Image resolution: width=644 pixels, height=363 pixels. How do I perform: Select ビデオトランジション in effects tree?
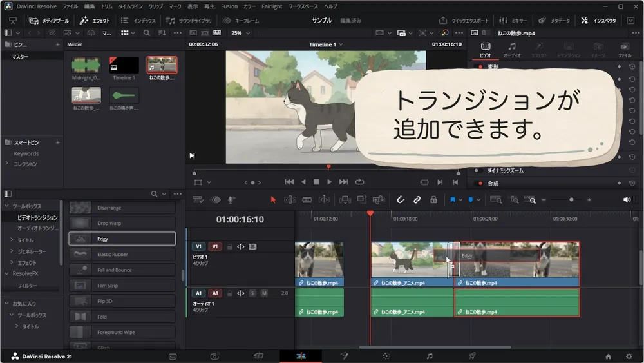pyautogui.click(x=37, y=217)
